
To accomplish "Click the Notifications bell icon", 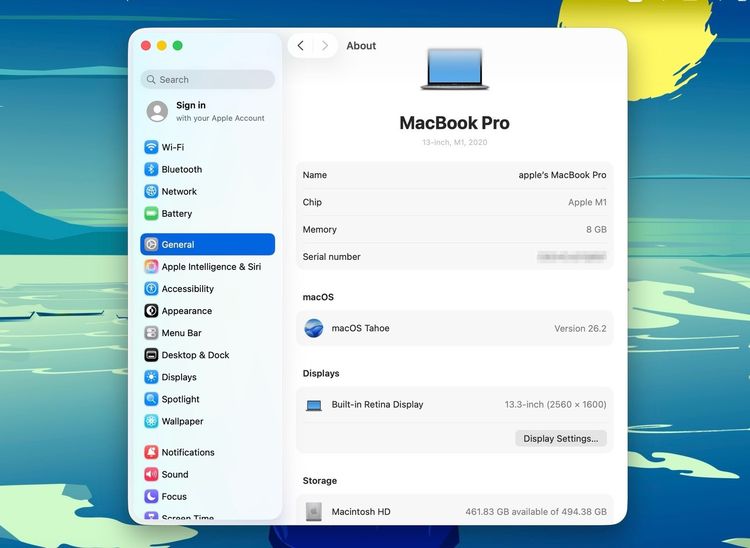I will click(x=151, y=452).
